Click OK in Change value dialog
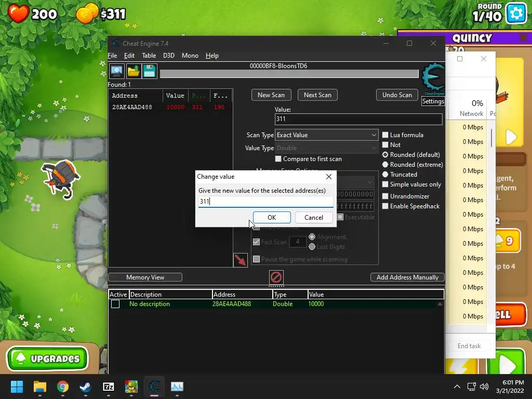 point(272,218)
